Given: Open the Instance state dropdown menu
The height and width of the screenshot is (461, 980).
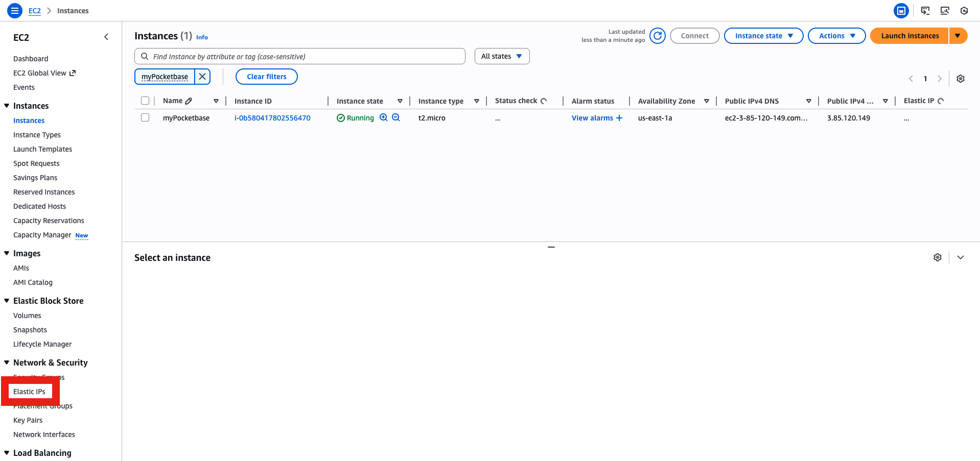Looking at the screenshot, I should pyautogui.click(x=763, y=36).
